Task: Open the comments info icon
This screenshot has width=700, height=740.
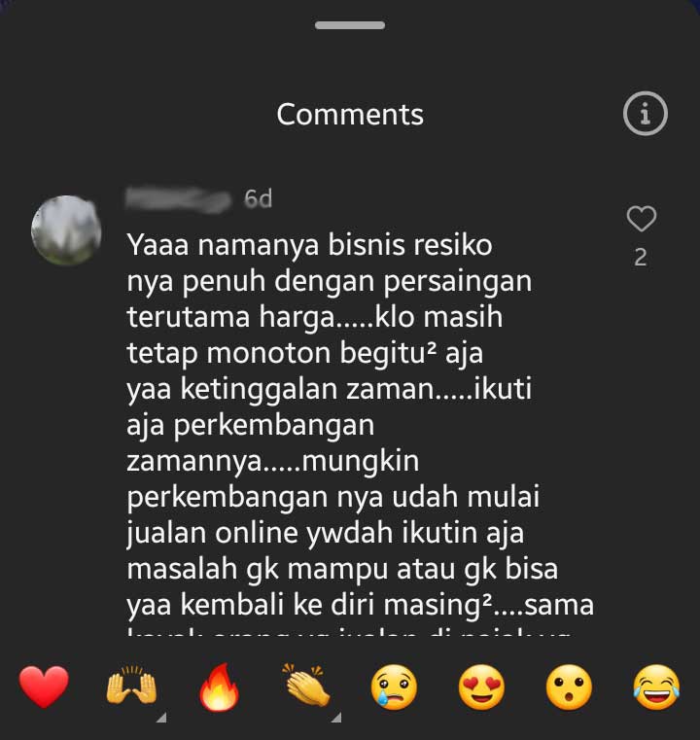Action: tap(645, 114)
